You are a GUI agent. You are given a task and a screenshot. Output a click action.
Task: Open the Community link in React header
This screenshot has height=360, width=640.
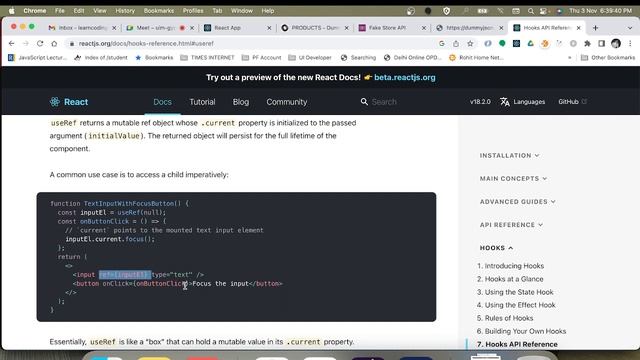click(x=287, y=102)
